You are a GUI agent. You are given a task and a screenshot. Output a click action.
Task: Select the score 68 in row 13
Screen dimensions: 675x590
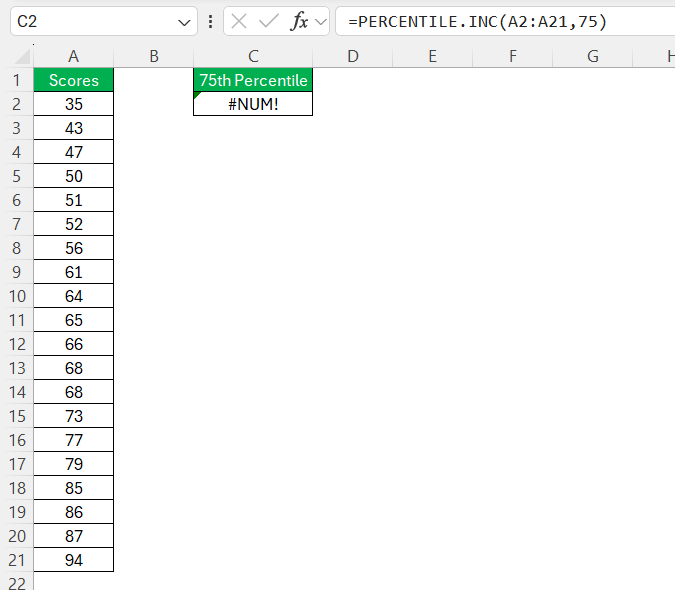click(x=74, y=368)
